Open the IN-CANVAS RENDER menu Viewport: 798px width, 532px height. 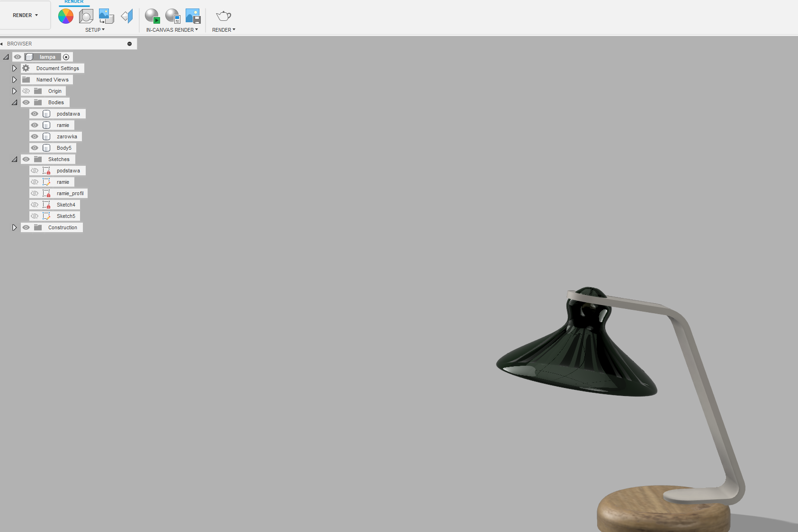click(x=172, y=30)
